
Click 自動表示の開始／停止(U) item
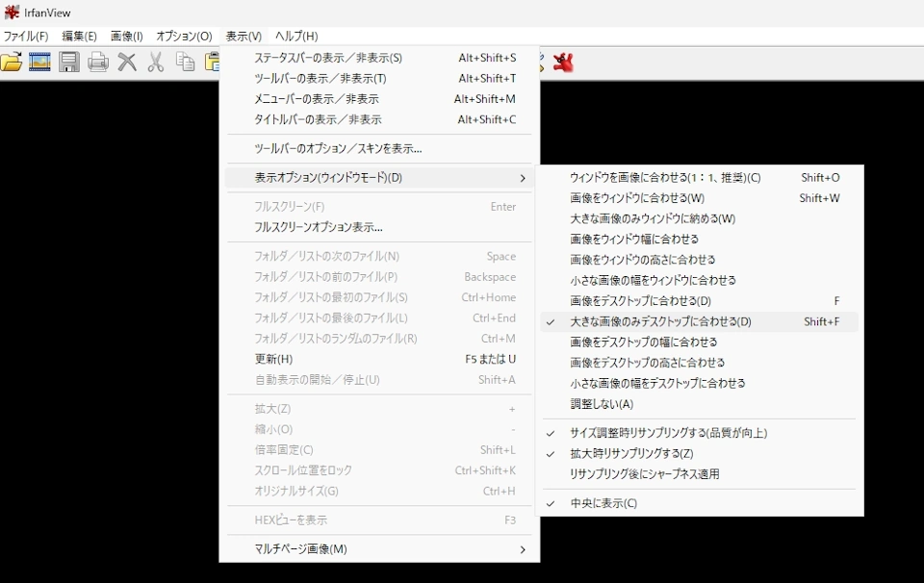(379, 380)
